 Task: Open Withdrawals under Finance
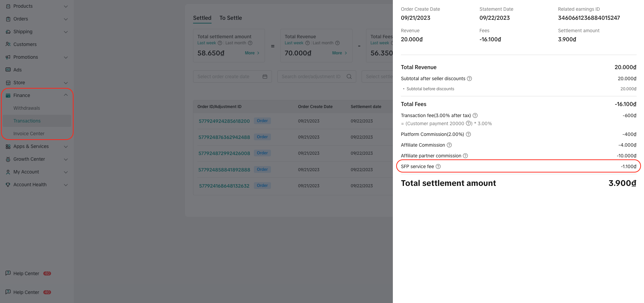click(x=27, y=108)
